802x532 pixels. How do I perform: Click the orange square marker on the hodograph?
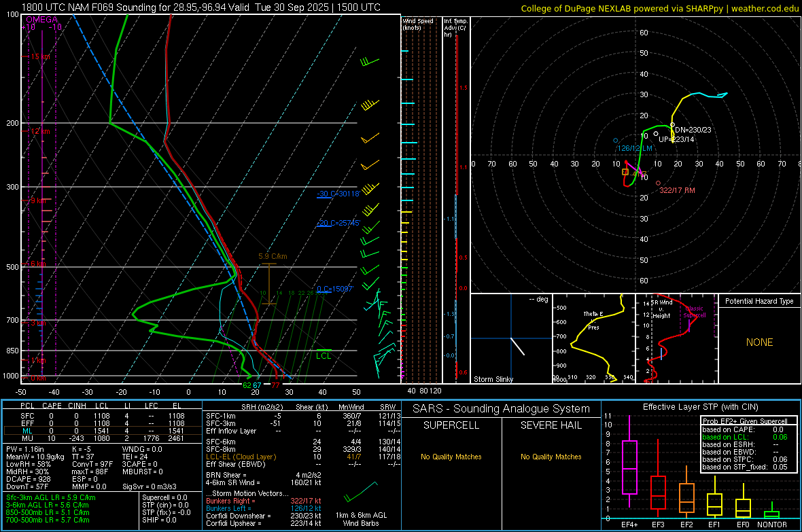click(625, 172)
